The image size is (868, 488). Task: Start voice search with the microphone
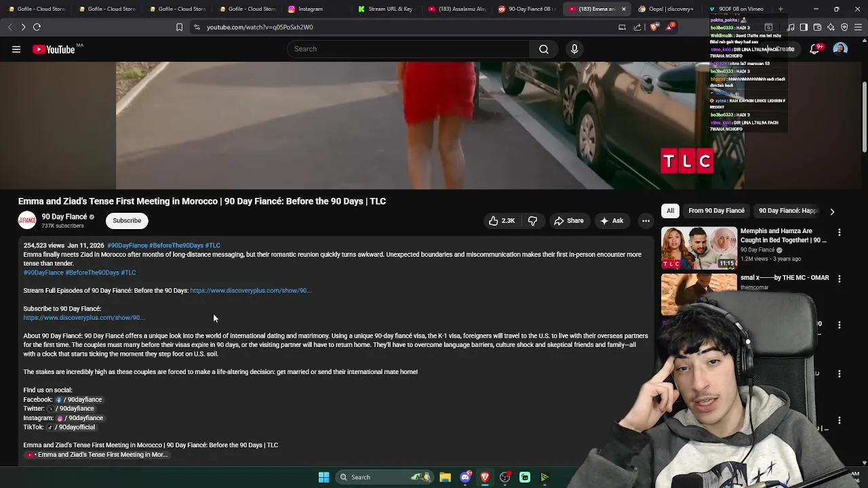[x=574, y=49]
